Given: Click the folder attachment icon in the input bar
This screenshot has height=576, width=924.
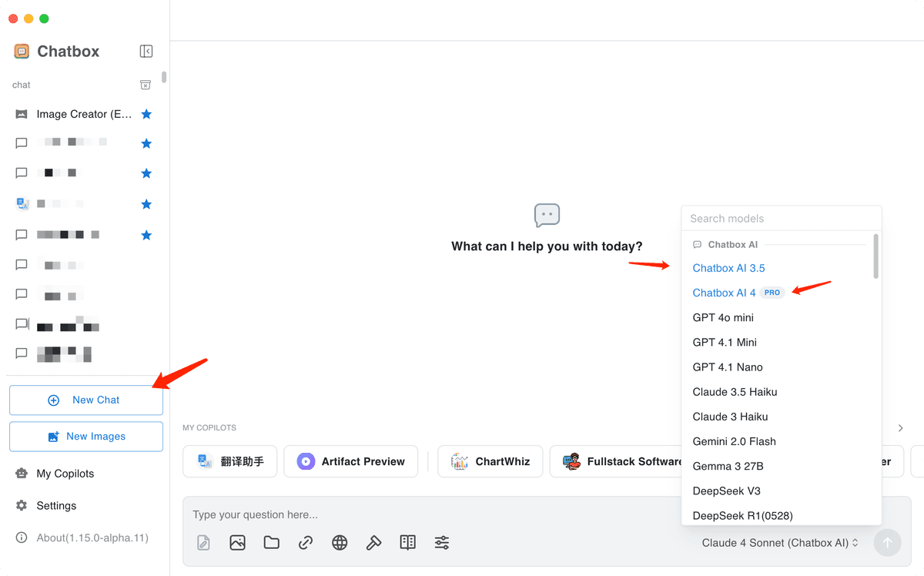Looking at the screenshot, I should [x=271, y=542].
